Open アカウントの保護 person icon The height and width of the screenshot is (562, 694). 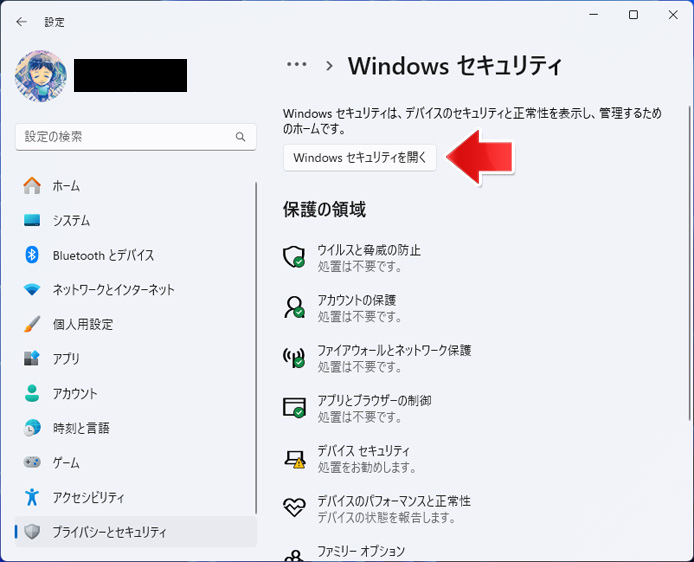point(294,307)
